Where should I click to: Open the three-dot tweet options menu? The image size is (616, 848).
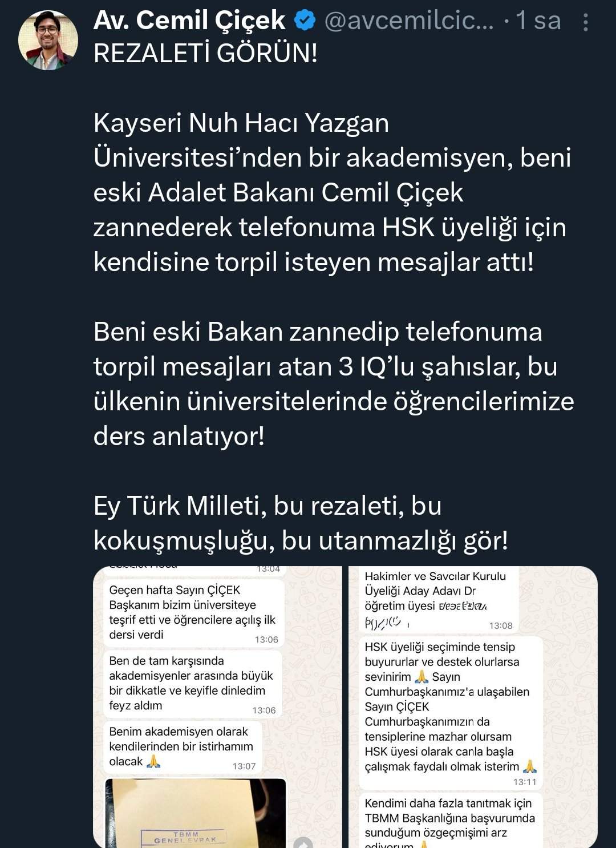coord(585,22)
